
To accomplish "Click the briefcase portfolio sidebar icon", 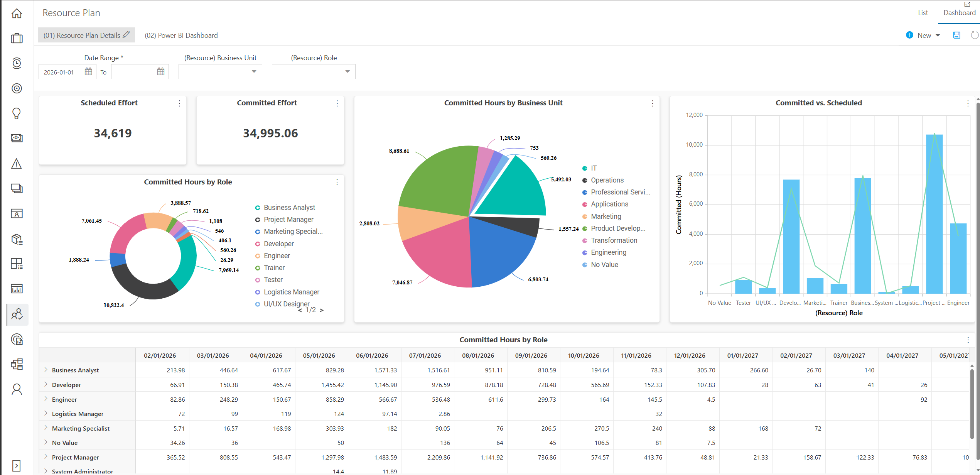I will (x=17, y=38).
